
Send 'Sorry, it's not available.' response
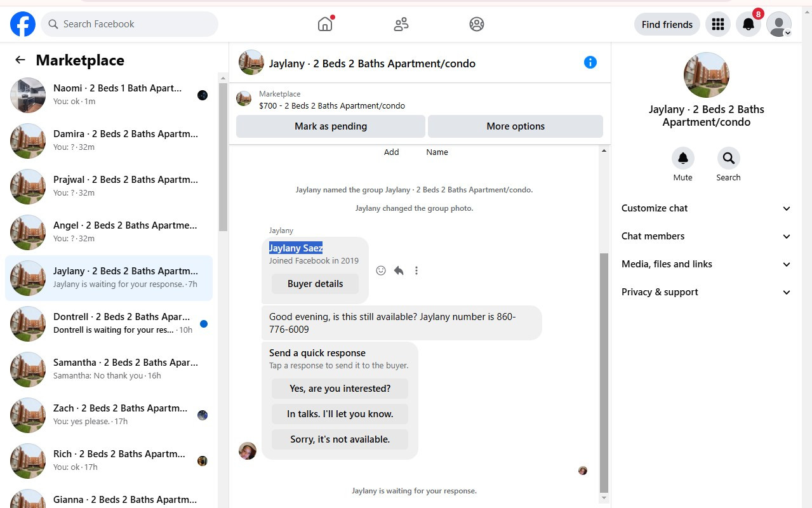340,439
